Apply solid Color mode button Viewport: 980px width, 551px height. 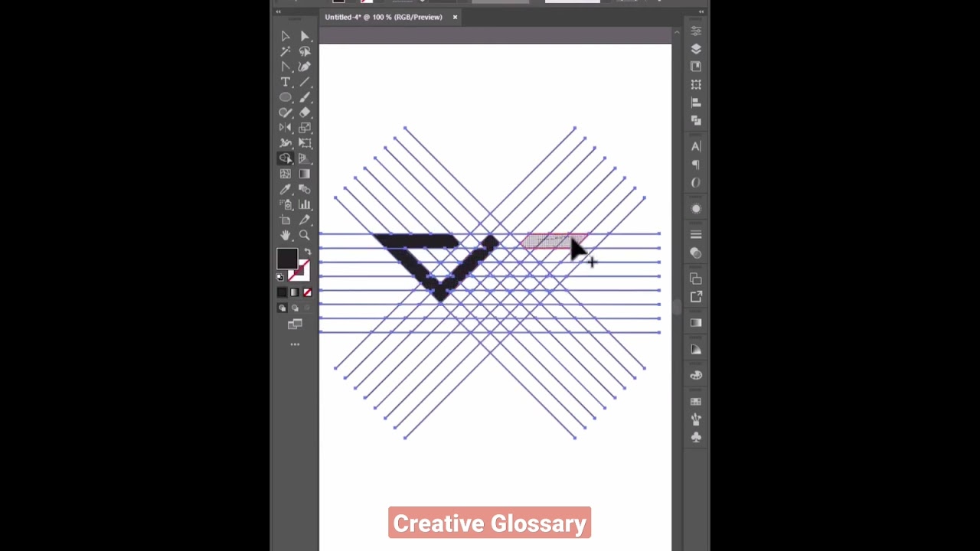282,292
